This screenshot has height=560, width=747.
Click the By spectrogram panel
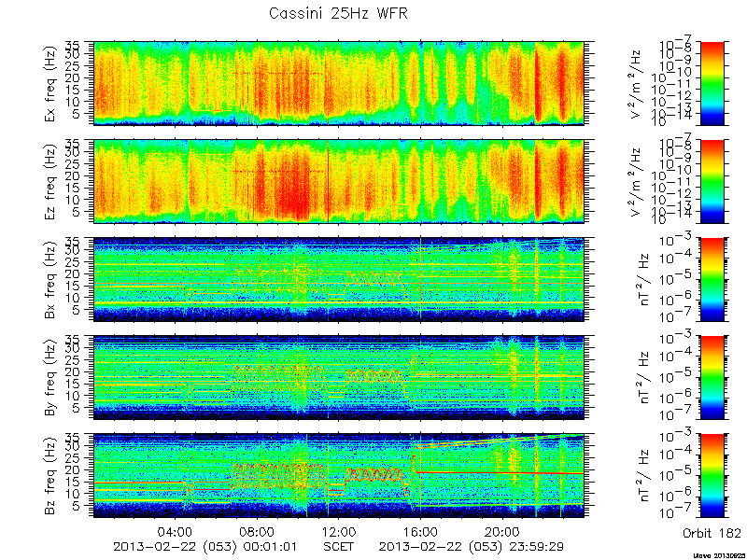click(x=339, y=378)
